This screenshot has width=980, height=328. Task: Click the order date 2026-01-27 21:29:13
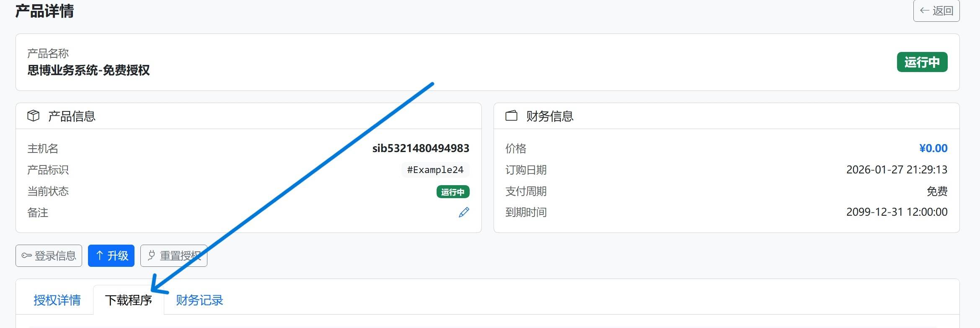(897, 170)
